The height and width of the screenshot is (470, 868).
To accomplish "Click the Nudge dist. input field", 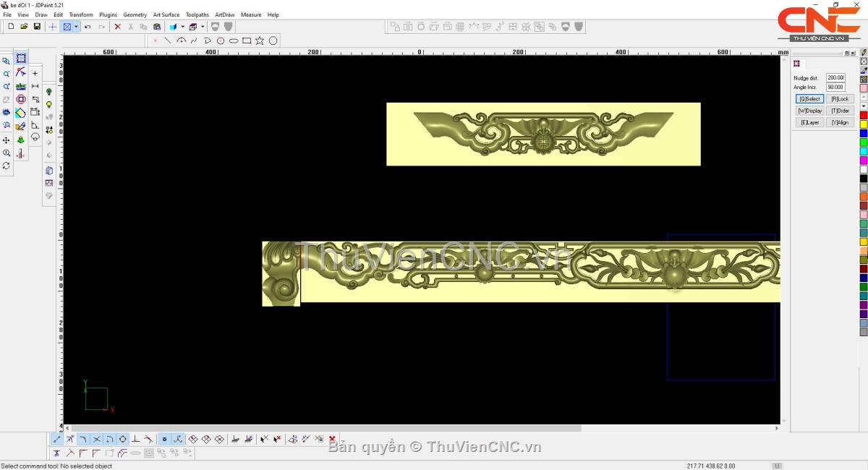I will (x=835, y=77).
